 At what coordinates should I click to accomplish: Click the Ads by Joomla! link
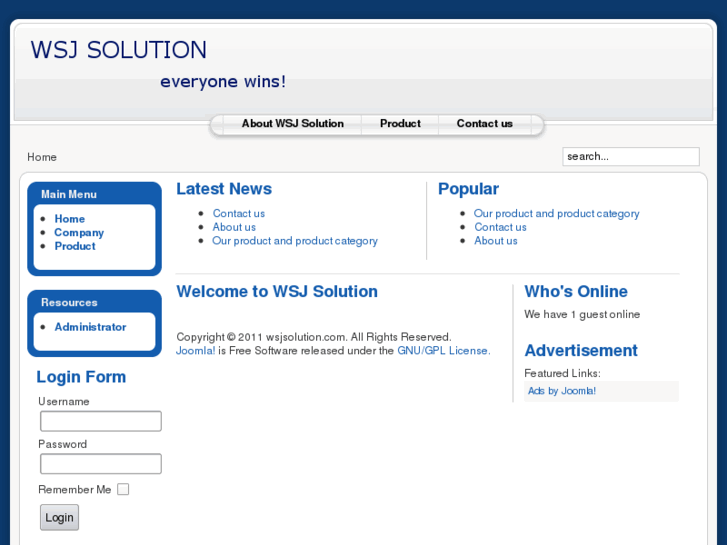pyautogui.click(x=561, y=391)
